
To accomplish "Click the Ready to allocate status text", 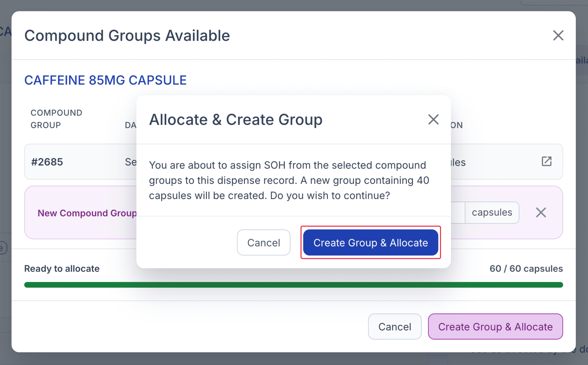I will point(62,268).
